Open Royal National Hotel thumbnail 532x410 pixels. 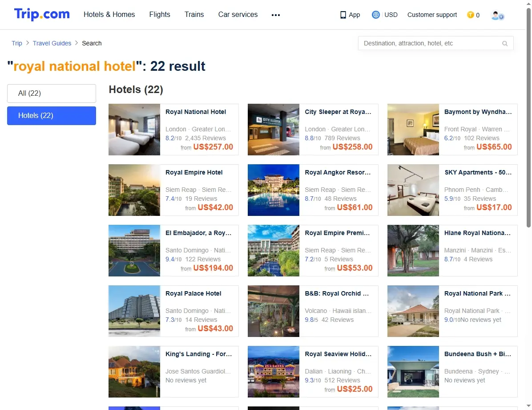coord(134,130)
